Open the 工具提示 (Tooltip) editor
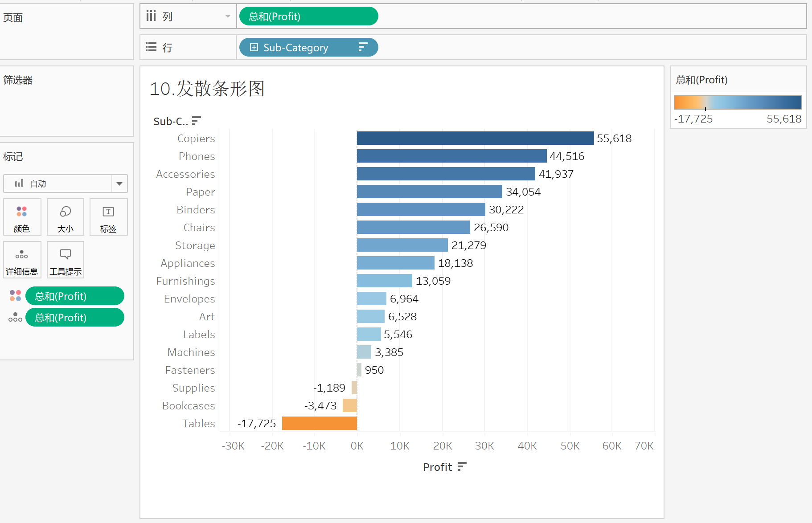The image size is (812, 523). pos(65,260)
